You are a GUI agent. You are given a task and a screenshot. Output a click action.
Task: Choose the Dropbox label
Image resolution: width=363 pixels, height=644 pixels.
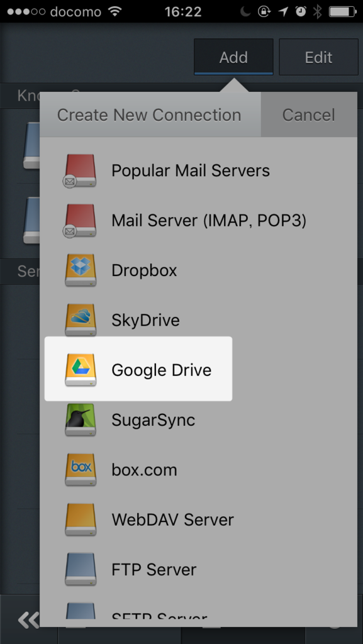(144, 270)
